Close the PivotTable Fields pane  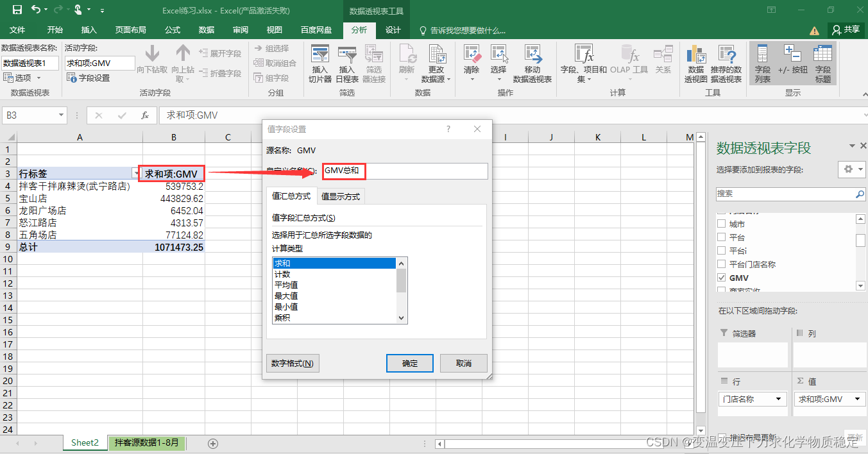pyautogui.click(x=863, y=146)
